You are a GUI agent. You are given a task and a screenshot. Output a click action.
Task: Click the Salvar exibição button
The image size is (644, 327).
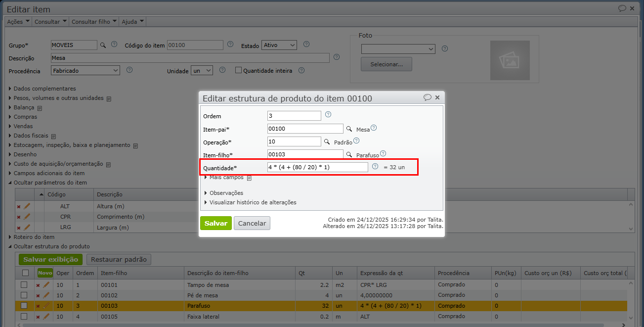pos(51,259)
